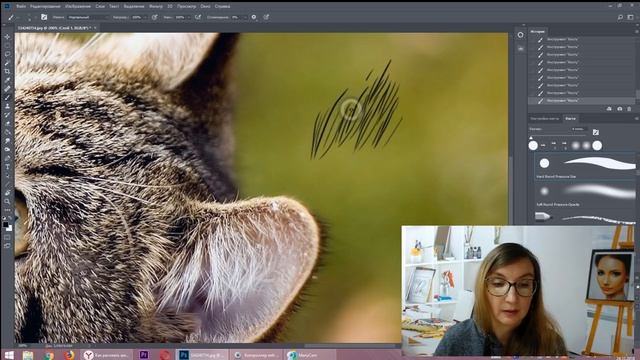
Task: Swap foreground and background colors
Action: coord(11,218)
